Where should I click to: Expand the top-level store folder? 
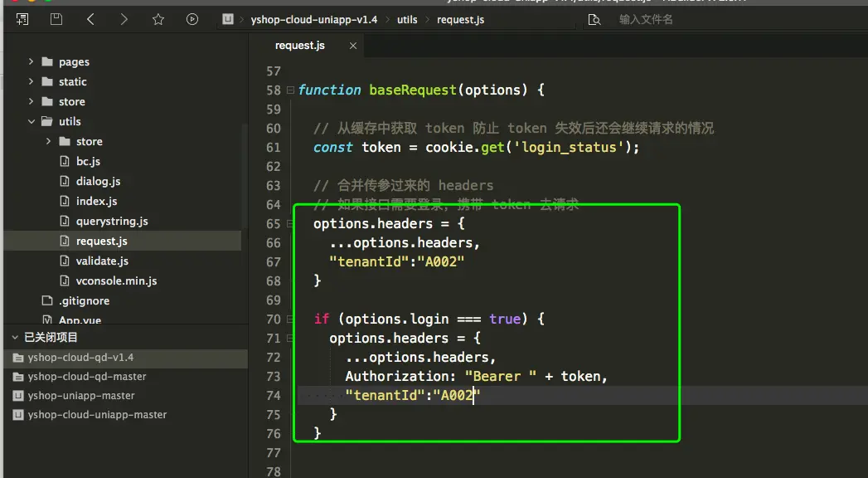click(x=31, y=101)
